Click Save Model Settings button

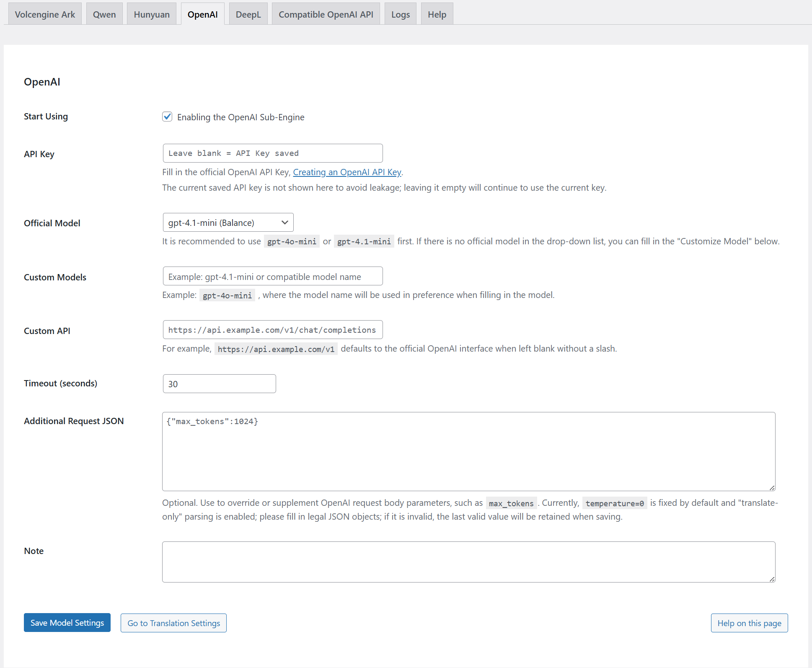point(67,623)
